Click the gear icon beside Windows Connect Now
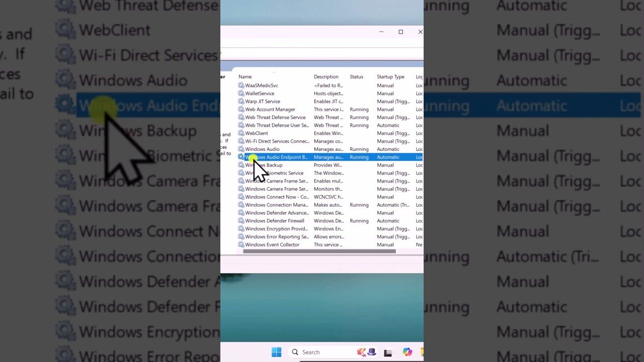 (x=241, y=197)
